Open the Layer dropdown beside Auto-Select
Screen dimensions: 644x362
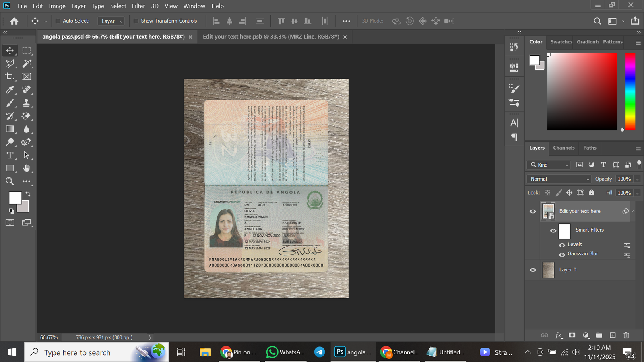111,21
